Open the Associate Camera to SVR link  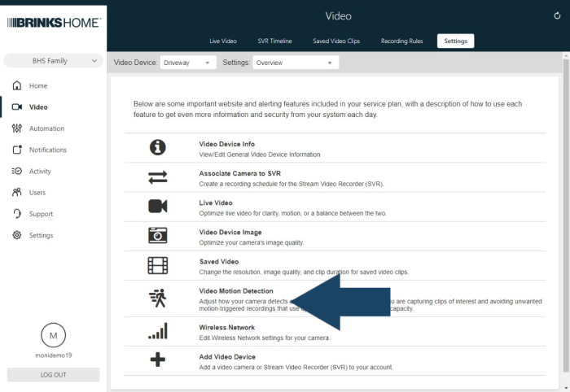(240, 173)
